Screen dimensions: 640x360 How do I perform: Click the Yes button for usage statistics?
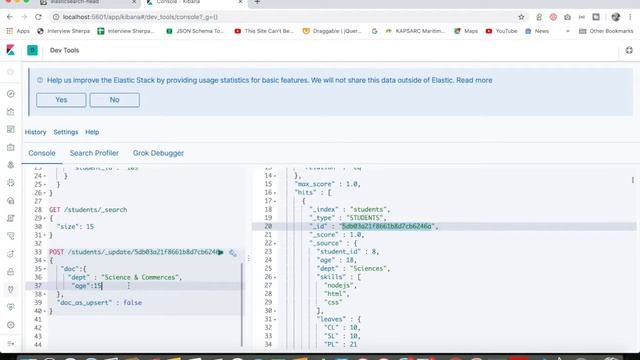pos(61,100)
